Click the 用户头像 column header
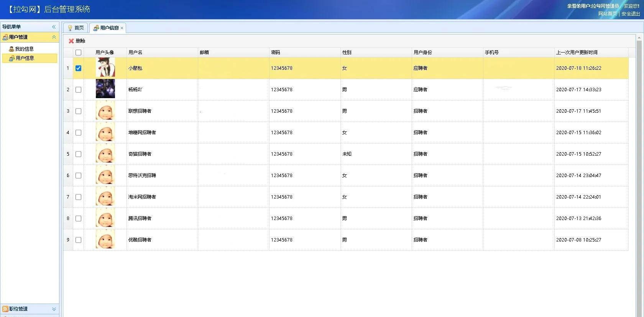Screen dimensions: 644x317 (x=105, y=53)
